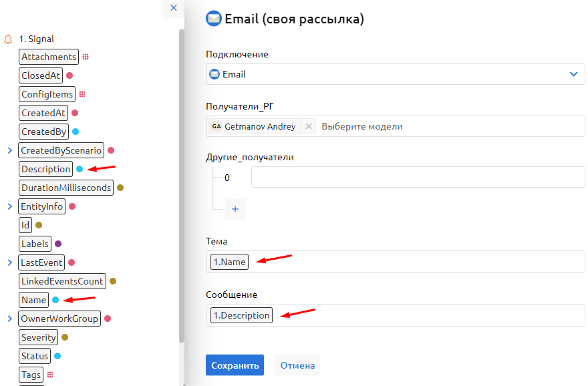The width and height of the screenshot is (588, 386).
Task: Close the left variables panel
Action: (174, 8)
